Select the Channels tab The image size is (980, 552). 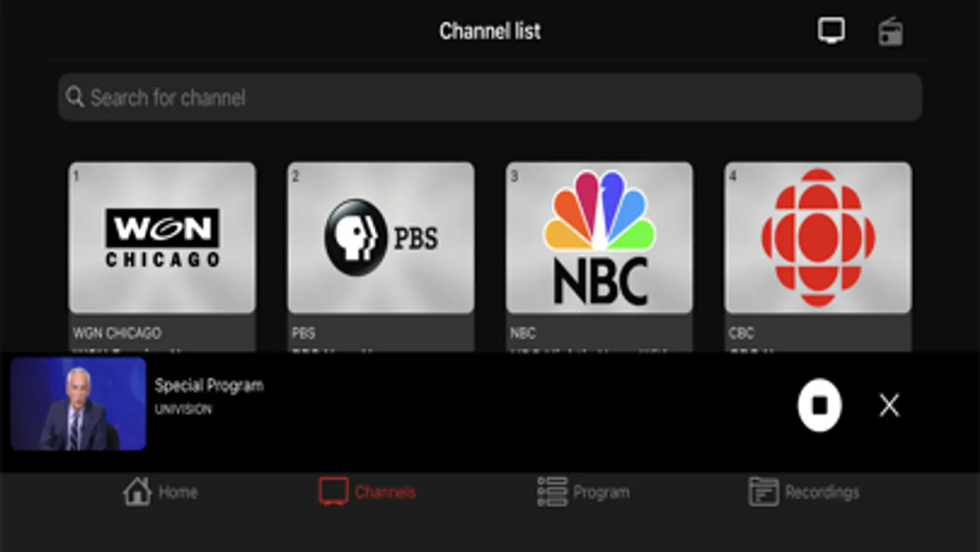(367, 492)
